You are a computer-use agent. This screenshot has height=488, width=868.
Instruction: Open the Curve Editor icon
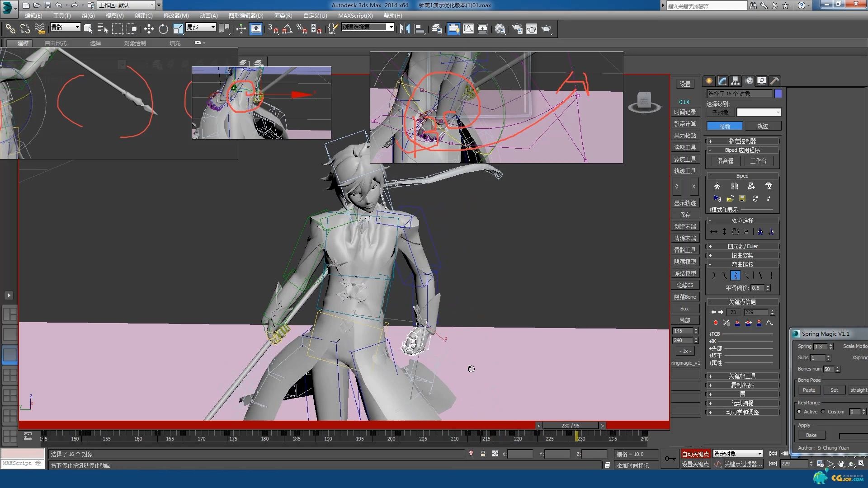pyautogui.click(x=468, y=29)
